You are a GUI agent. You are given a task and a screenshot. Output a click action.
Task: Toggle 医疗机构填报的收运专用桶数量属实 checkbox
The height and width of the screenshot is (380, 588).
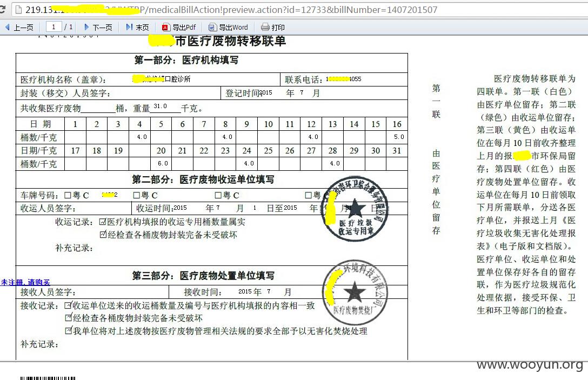pos(102,222)
